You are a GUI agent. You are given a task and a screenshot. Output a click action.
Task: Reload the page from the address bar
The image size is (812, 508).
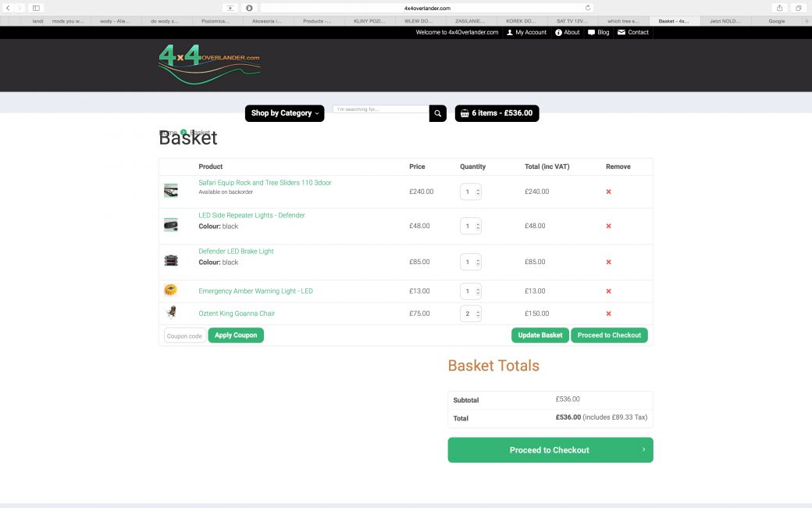coord(588,8)
